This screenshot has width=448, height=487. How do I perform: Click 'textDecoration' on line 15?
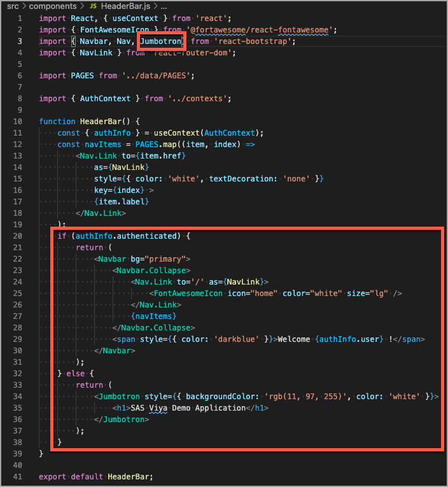pyautogui.click(x=241, y=179)
